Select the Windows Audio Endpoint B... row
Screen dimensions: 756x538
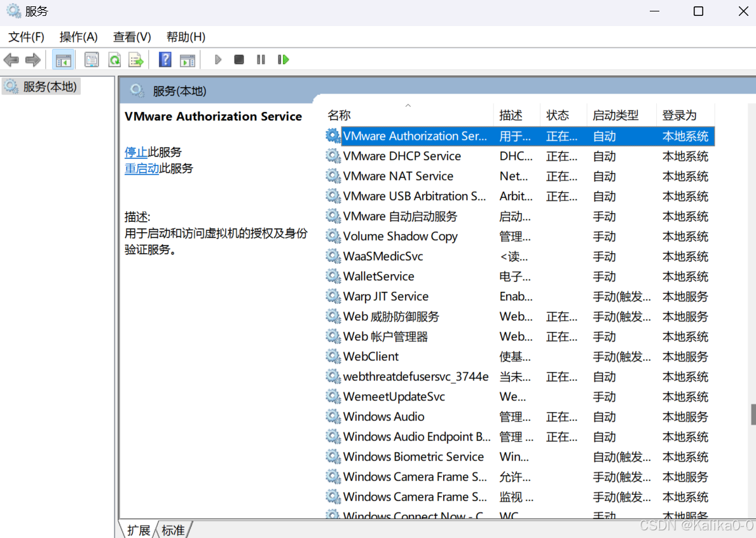(519, 437)
